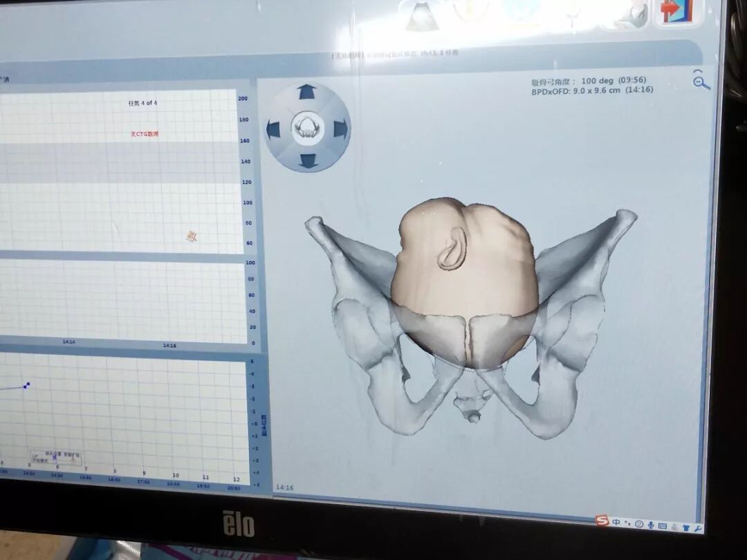Click the red 'CTG' no-data warning text

tap(145, 134)
